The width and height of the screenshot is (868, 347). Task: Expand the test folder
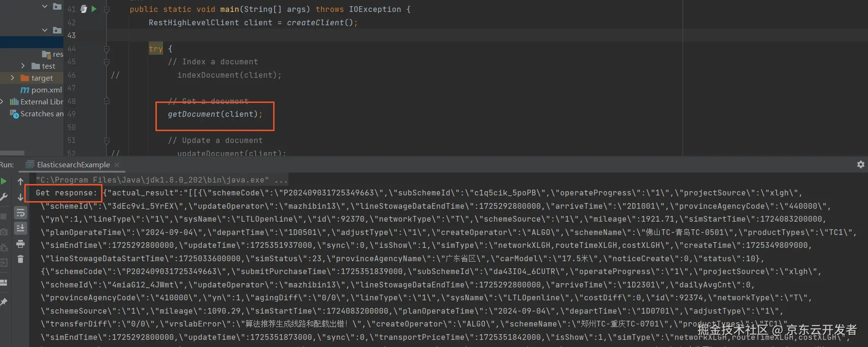[x=23, y=66]
